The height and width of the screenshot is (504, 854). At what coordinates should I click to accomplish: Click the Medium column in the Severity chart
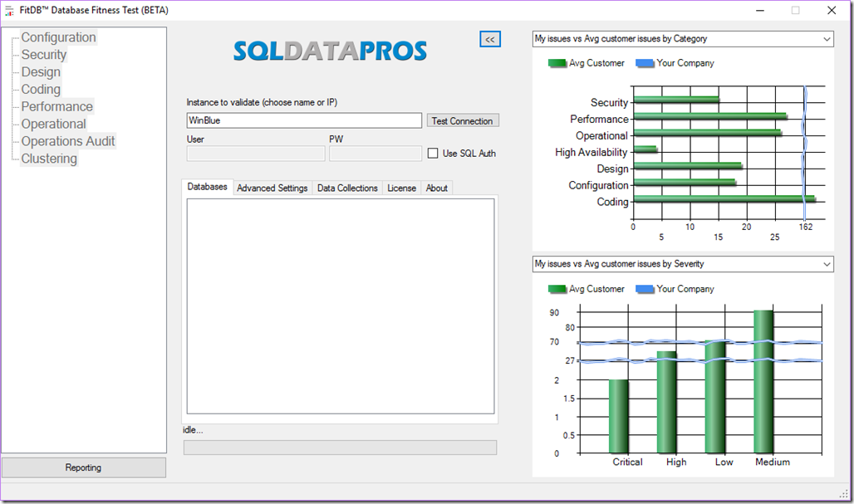point(763,382)
